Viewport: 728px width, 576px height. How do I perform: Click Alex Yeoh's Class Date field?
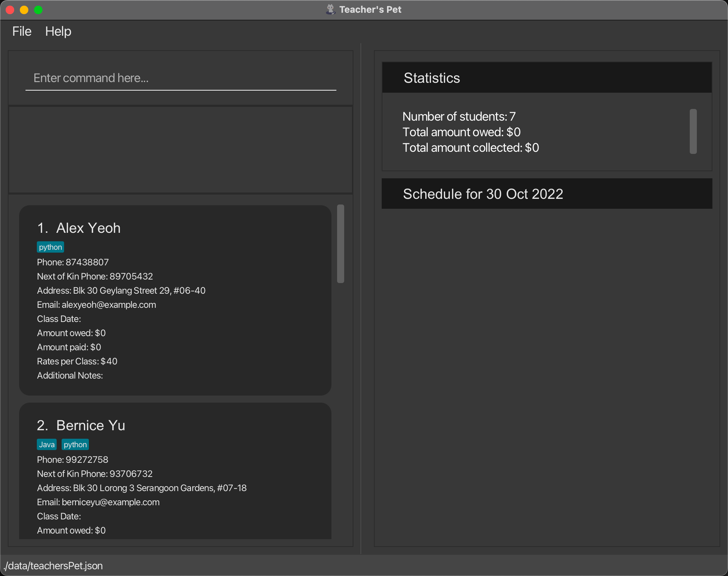pos(59,319)
